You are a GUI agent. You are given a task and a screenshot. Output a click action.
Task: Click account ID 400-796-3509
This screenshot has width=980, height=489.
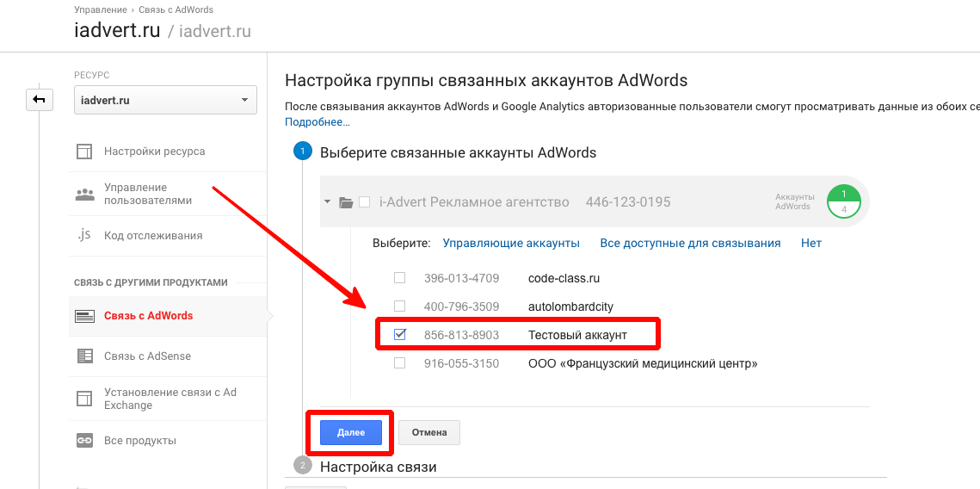click(x=461, y=306)
